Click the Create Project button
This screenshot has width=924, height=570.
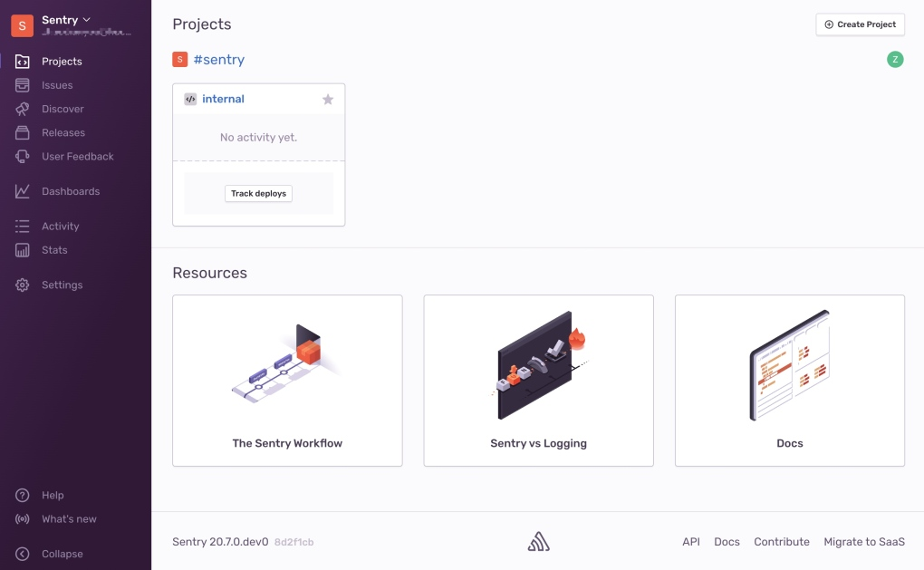coord(861,24)
